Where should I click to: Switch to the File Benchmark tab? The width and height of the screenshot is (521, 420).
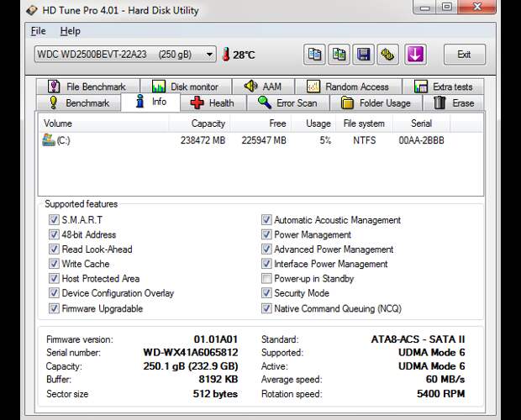88,87
